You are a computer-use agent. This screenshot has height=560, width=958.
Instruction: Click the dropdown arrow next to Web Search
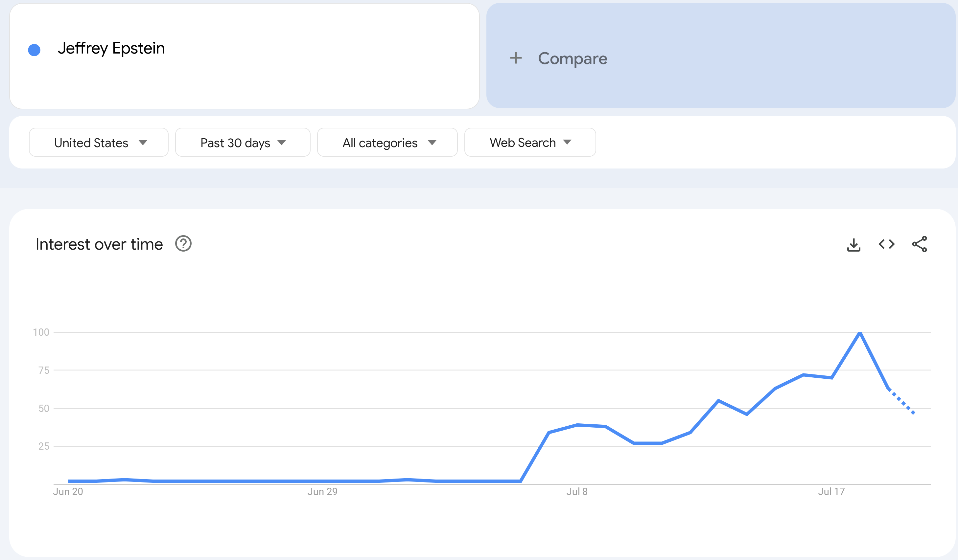(x=567, y=142)
